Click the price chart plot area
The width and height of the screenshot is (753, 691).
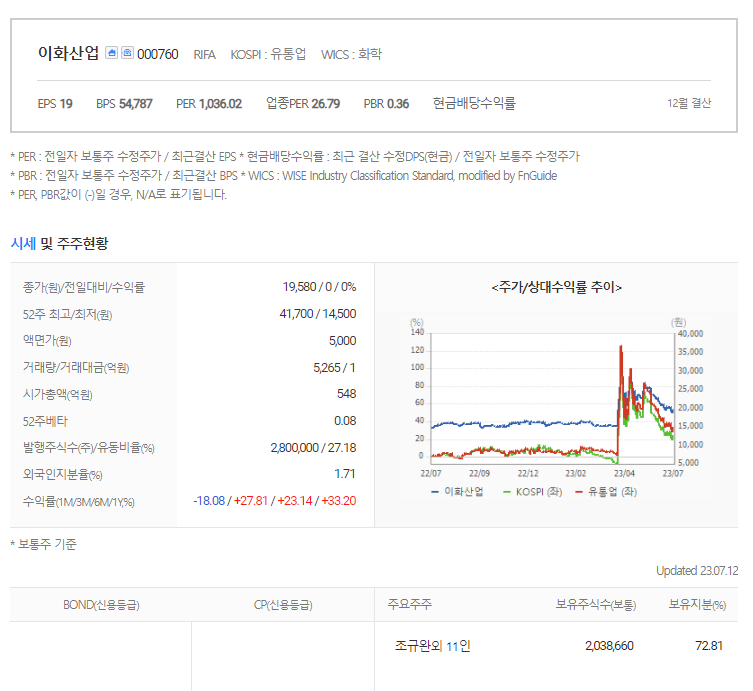pos(552,398)
